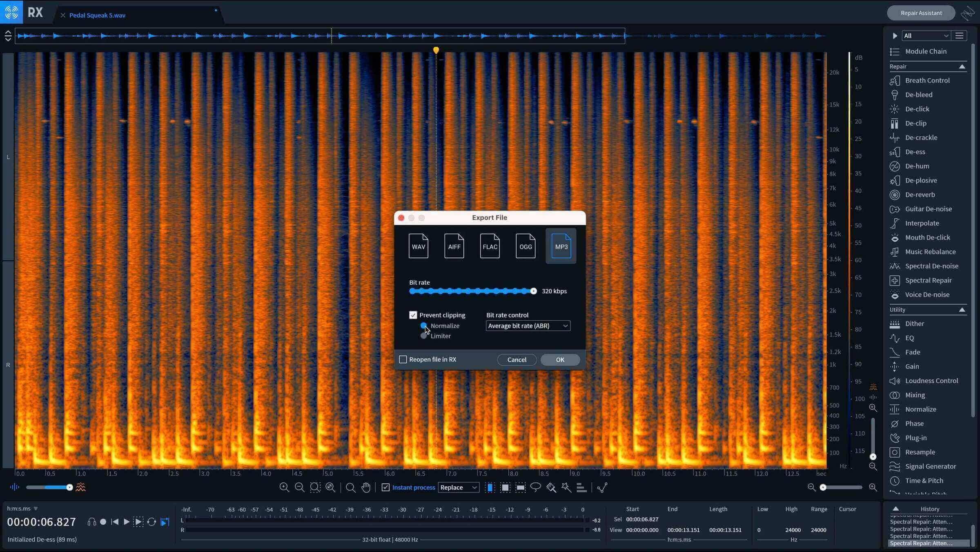Select AIFF format icon in Export File
980x552 pixels.
(454, 246)
